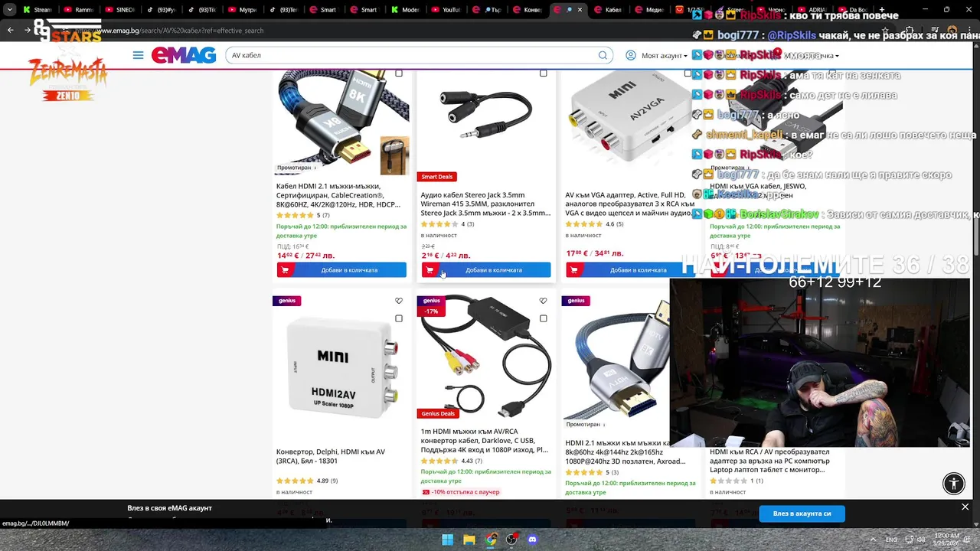
Task: Click the account person icon
Action: (x=631, y=55)
